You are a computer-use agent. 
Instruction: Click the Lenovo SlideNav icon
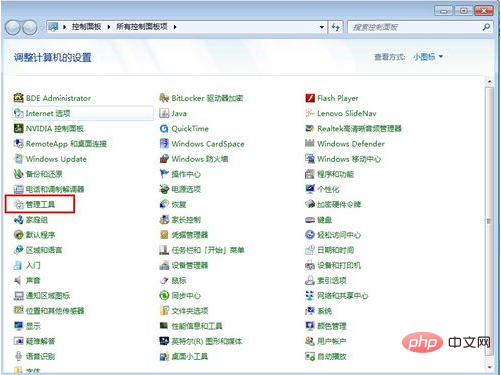point(310,113)
